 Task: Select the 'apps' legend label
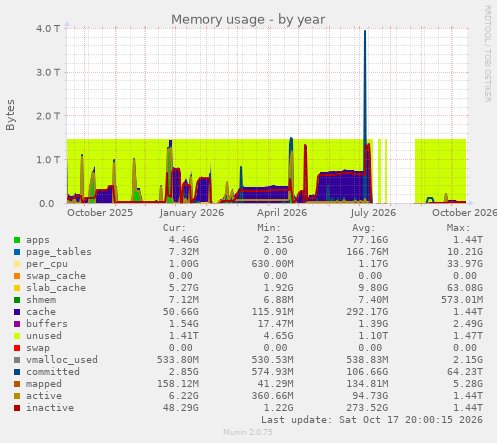(x=38, y=240)
